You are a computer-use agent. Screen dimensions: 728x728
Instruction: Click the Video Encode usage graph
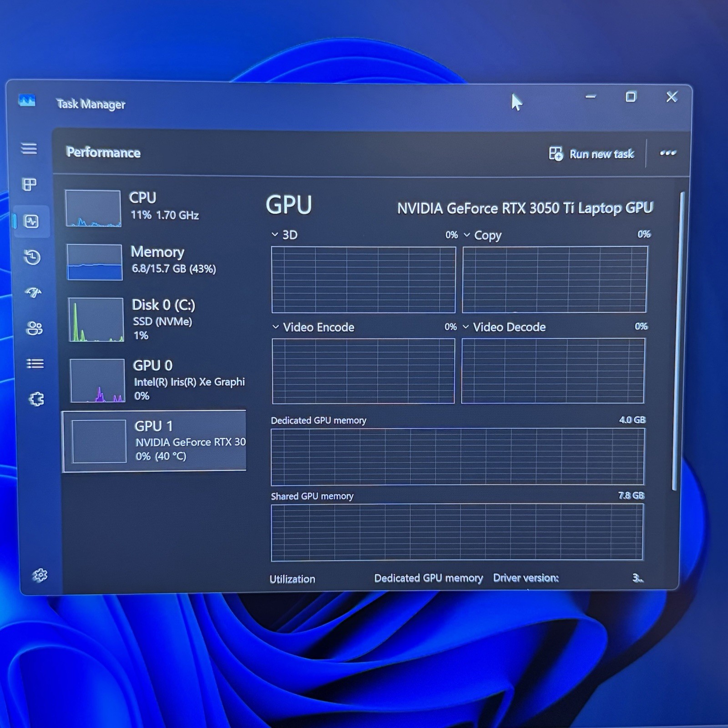(364, 371)
